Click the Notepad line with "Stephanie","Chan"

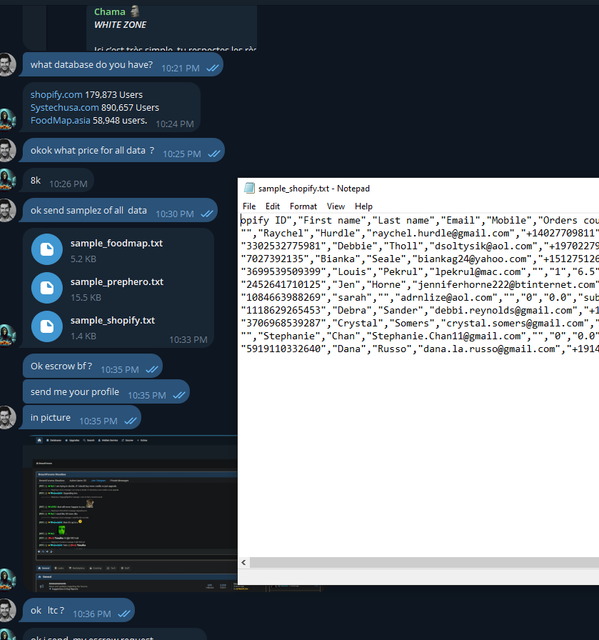point(419,336)
